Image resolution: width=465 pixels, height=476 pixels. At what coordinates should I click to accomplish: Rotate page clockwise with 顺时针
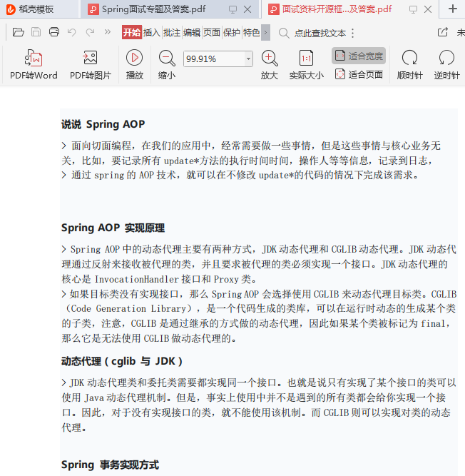point(409,59)
